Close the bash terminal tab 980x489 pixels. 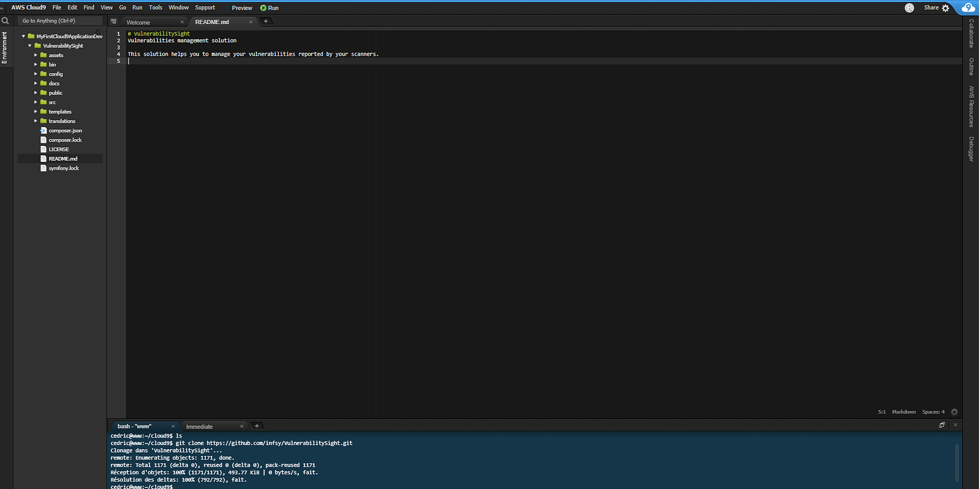pos(173,426)
